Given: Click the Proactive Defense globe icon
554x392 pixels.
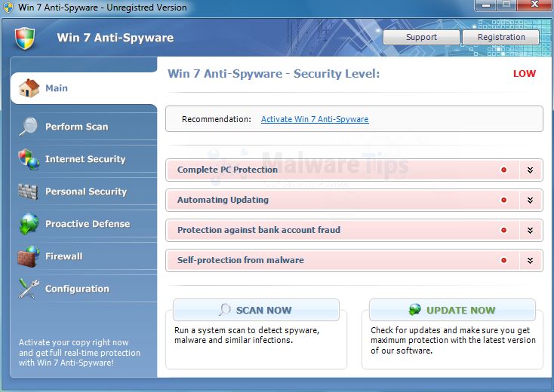Looking at the screenshot, I should pos(29,224).
